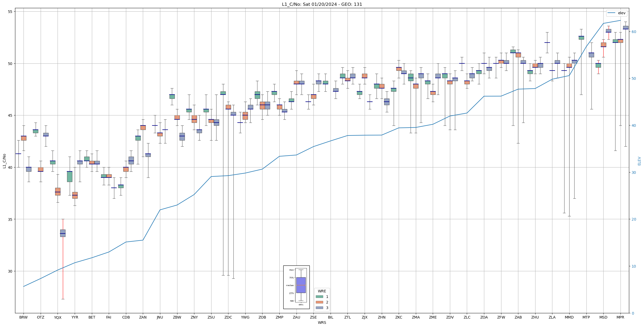This screenshot has width=644, height=327.
Task: Click the 'WRE' legend title
Action: tap(322, 291)
